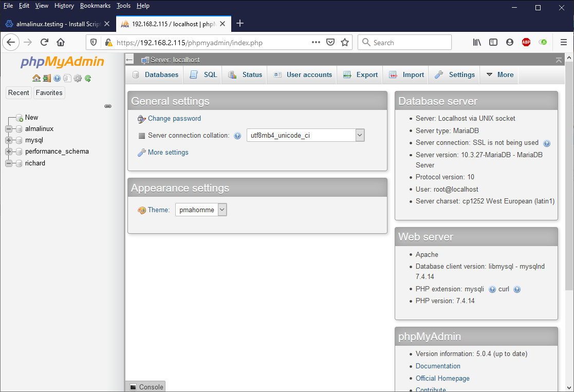Toggle the Firefox sidebar icon
This screenshot has width=574, height=392.
click(493, 43)
